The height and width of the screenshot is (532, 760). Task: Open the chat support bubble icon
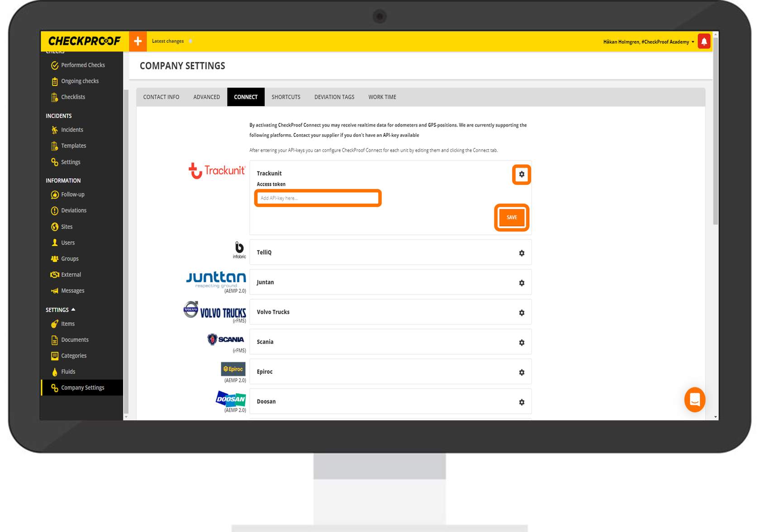coord(694,400)
